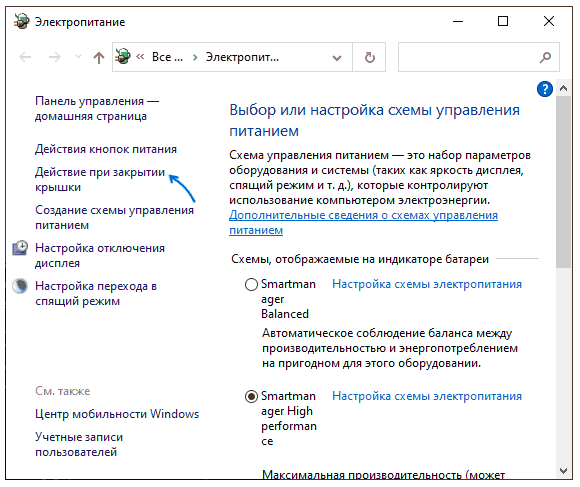Open 'Настройка отключения дисплея' link

click(100, 256)
